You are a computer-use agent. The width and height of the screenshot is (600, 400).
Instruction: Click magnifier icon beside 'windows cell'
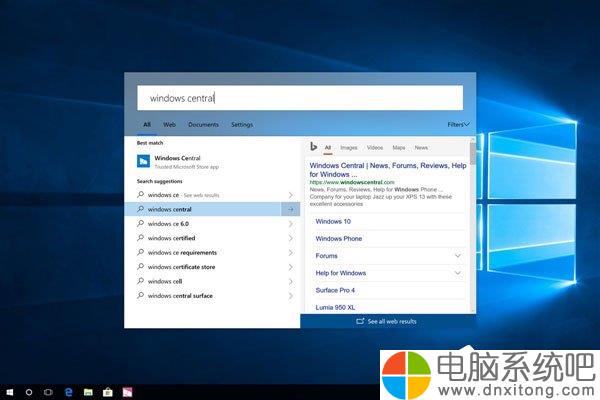point(140,281)
